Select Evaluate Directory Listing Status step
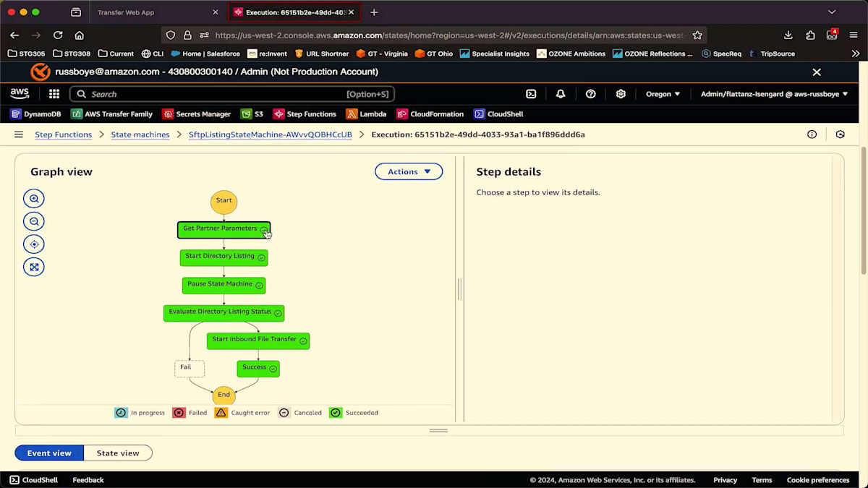868x488 pixels. pos(224,313)
